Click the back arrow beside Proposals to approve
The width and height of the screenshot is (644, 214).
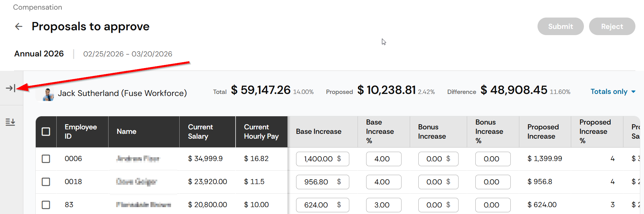coord(19,26)
